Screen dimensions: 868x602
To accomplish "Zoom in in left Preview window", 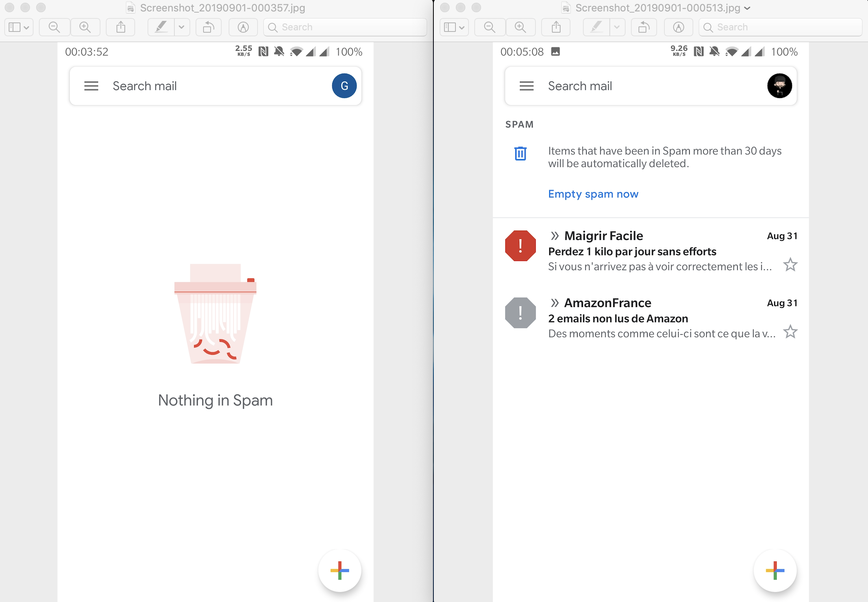I will tap(85, 27).
